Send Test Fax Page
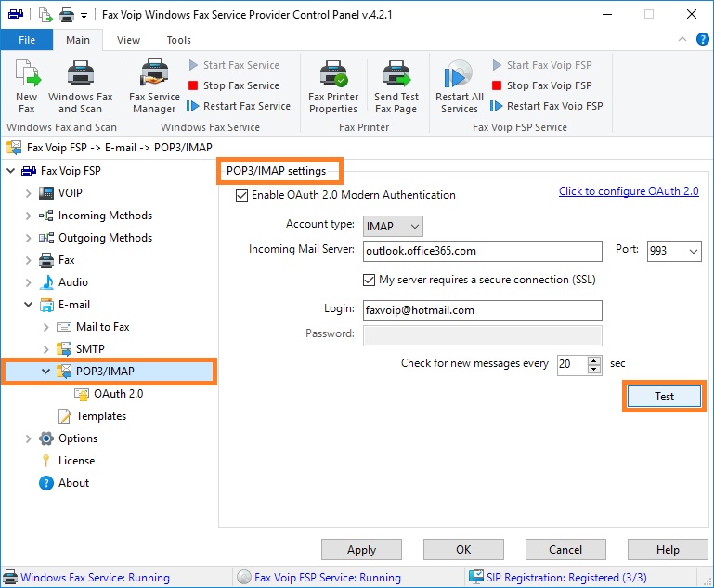 (x=396, y=86)
